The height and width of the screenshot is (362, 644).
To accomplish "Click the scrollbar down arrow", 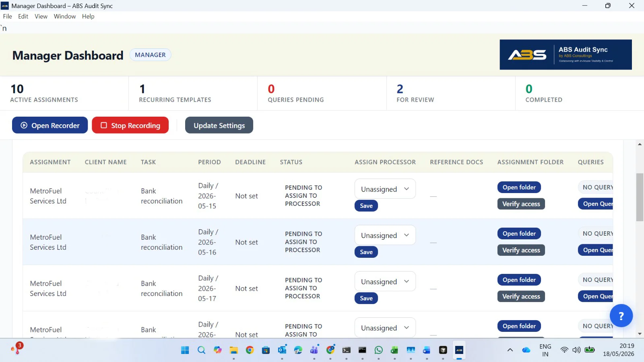I will pos(640,334).
